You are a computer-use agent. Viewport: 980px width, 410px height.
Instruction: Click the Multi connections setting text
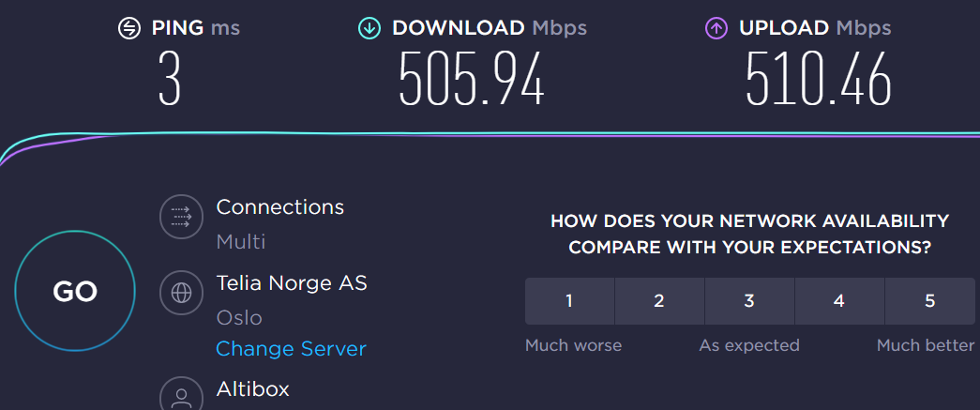tap(241, 242)
